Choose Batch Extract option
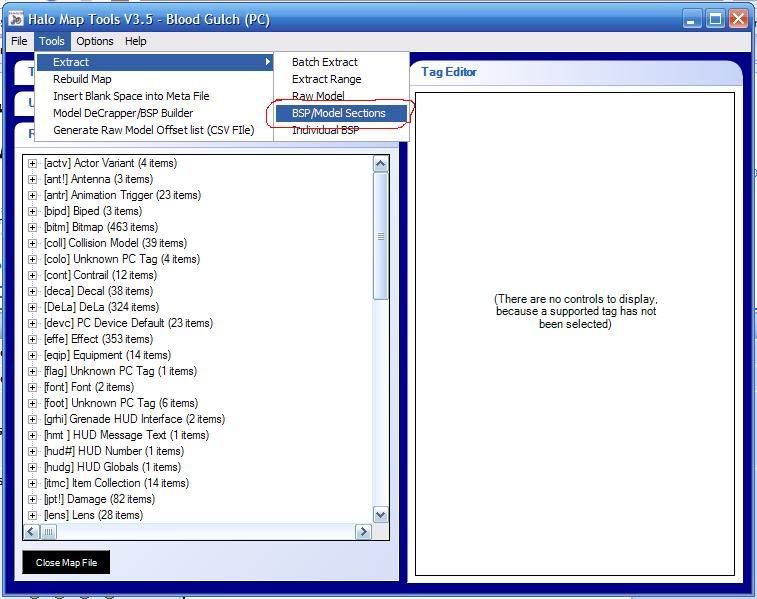The image size is (757, 599). click(341, 62)
